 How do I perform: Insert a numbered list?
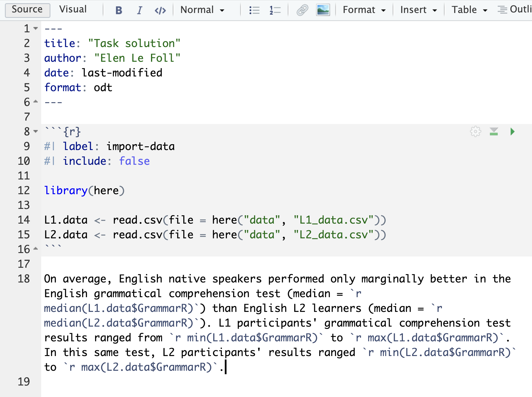coord(275,10)
